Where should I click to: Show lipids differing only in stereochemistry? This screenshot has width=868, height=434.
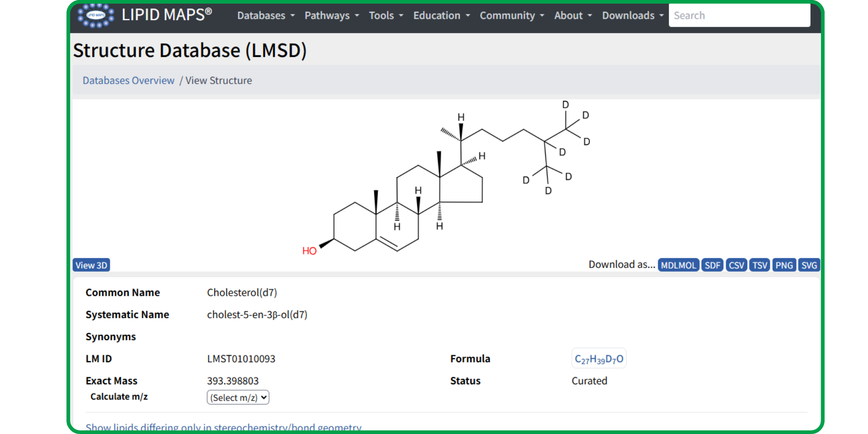coord(223,427)
